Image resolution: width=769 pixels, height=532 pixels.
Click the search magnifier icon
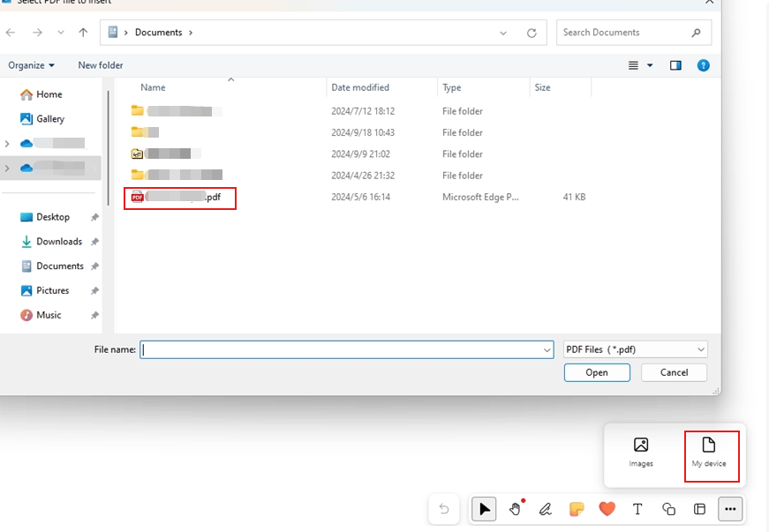[x=696, y=33]
